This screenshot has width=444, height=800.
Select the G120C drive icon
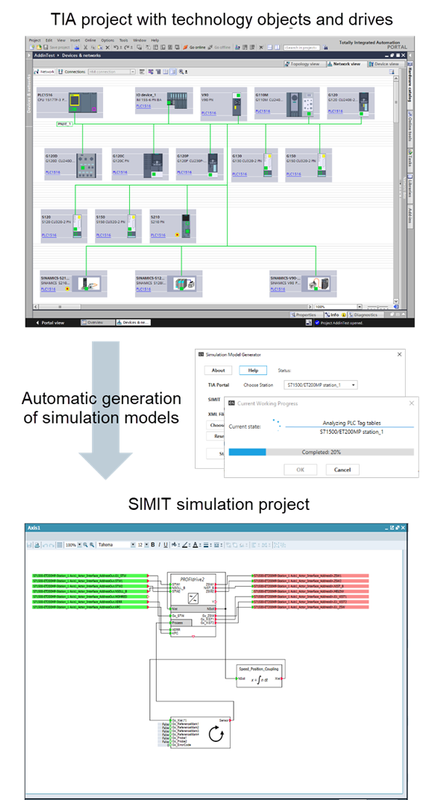(x=153, y=166)
